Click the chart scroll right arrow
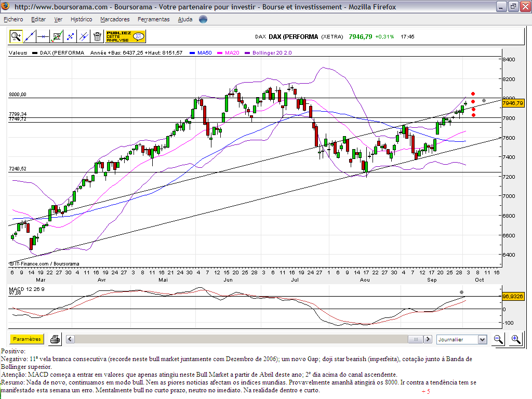 [428, 339]
